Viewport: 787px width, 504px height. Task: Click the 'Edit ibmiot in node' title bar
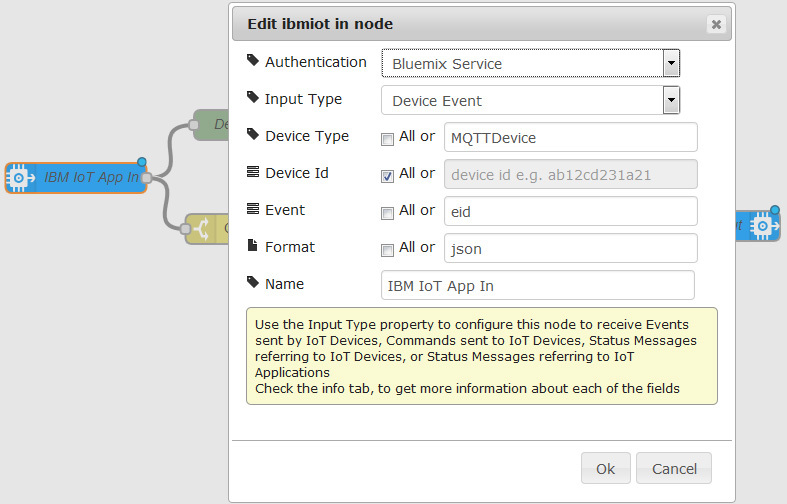coord(482,24)
